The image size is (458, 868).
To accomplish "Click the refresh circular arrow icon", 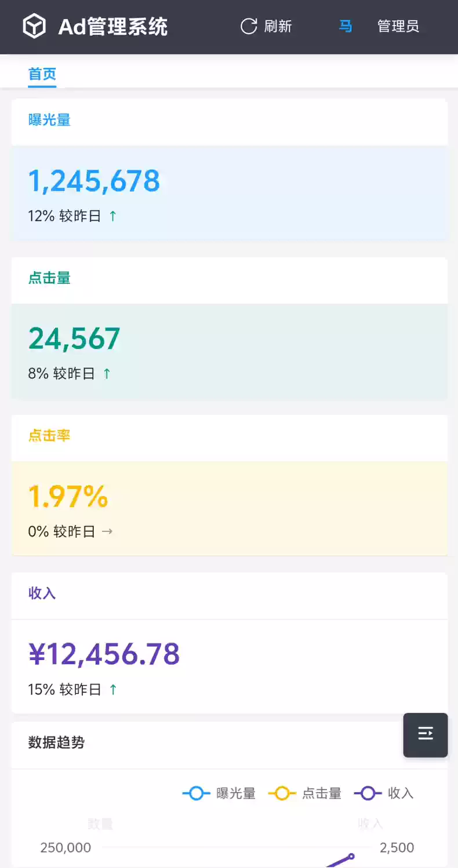I will [249, 26].
